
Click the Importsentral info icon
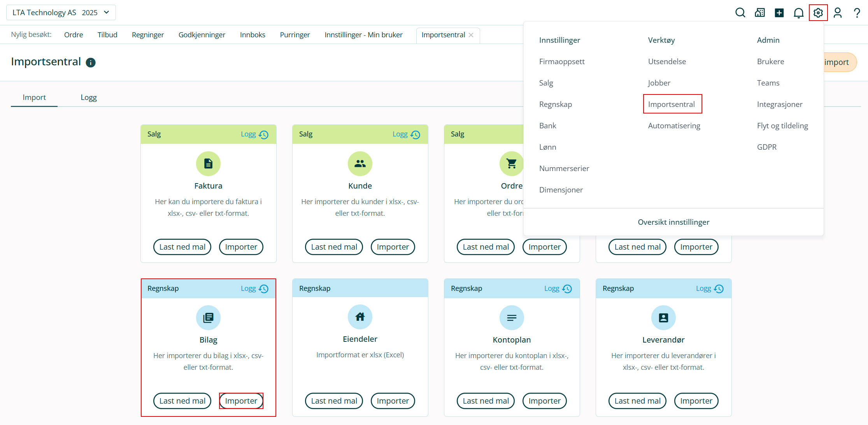(91, 63)
